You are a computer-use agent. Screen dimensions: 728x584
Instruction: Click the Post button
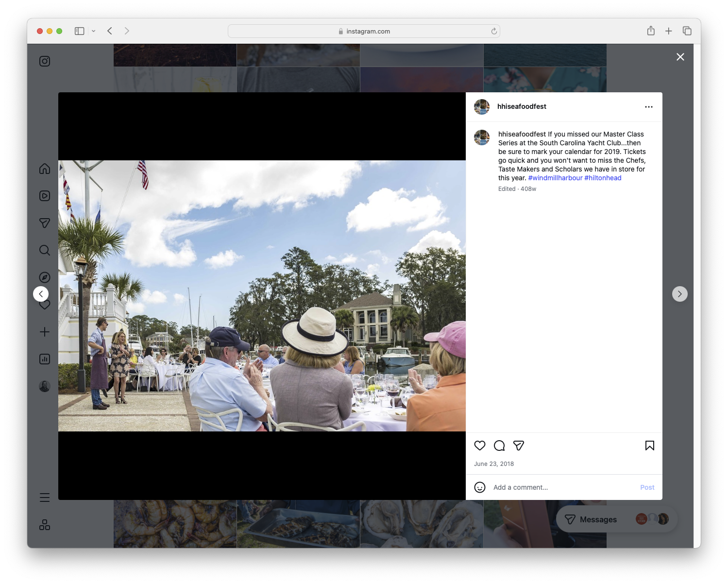pos(647,487)
